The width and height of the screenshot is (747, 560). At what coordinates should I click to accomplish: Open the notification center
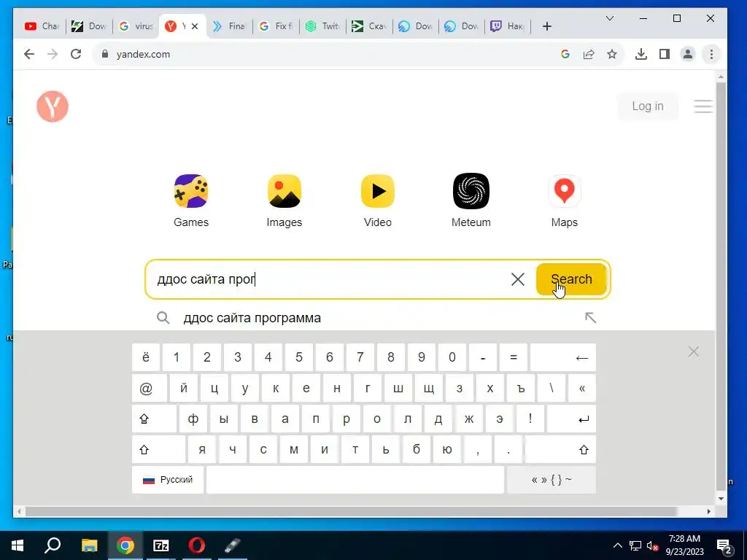724,546
